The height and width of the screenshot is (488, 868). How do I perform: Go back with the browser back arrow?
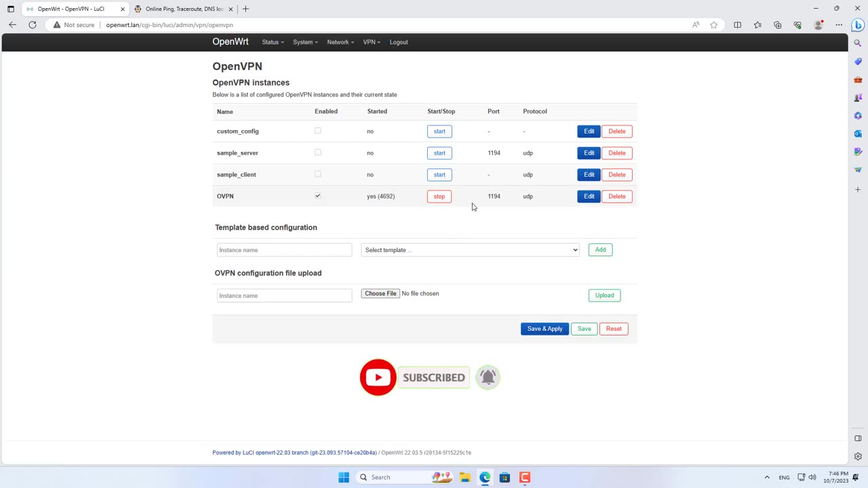12,25
